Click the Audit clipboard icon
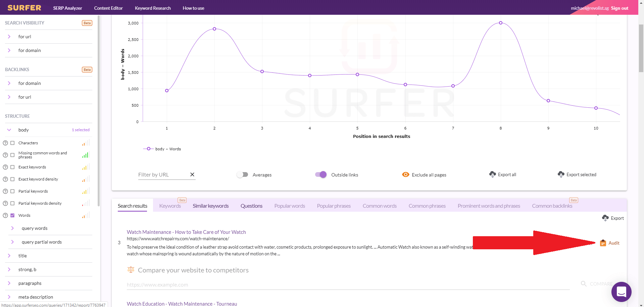This screenshot has width=644, height=307. coord(603,243)
